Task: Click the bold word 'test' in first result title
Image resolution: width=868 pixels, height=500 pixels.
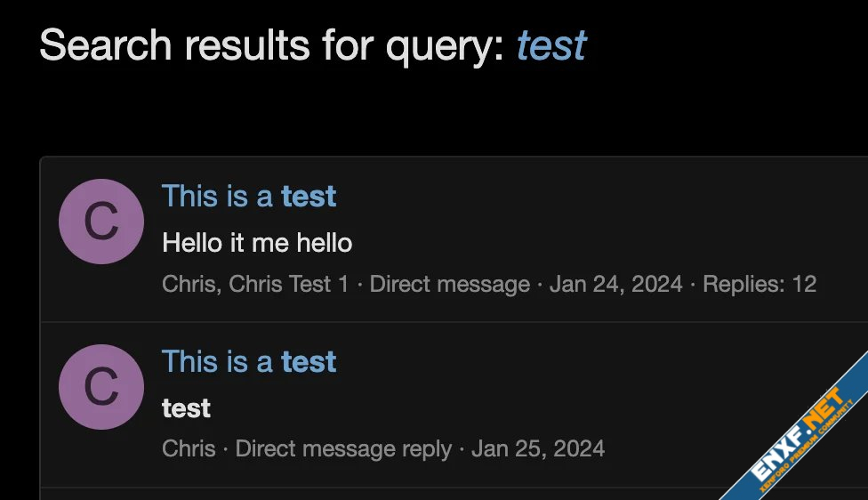Action: tap(309, 196)
